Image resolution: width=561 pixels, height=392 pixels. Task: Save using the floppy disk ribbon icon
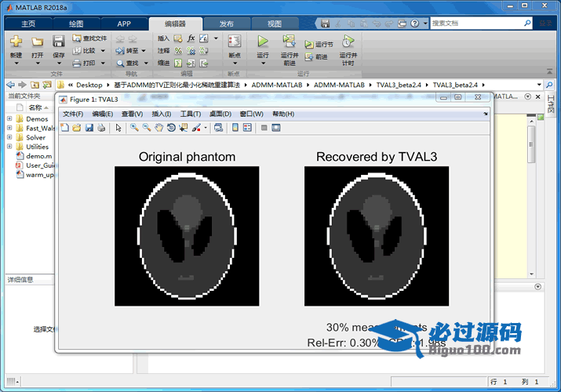click(59, 42)
